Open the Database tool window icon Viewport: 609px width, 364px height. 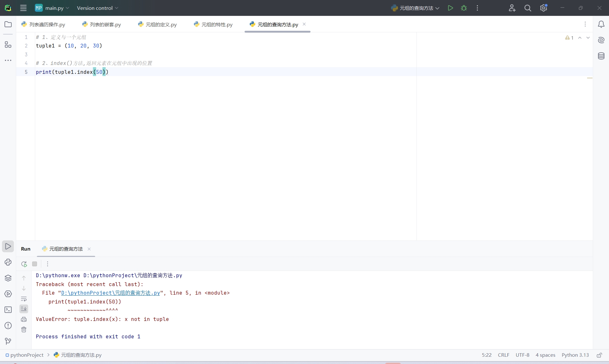[601, 56]
